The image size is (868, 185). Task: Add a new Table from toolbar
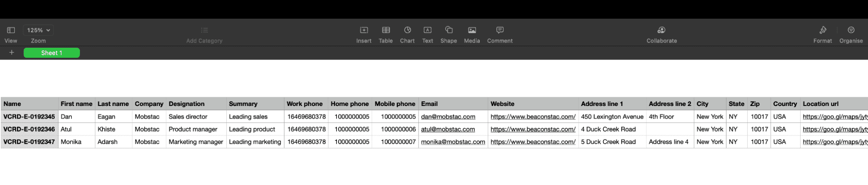386,30
